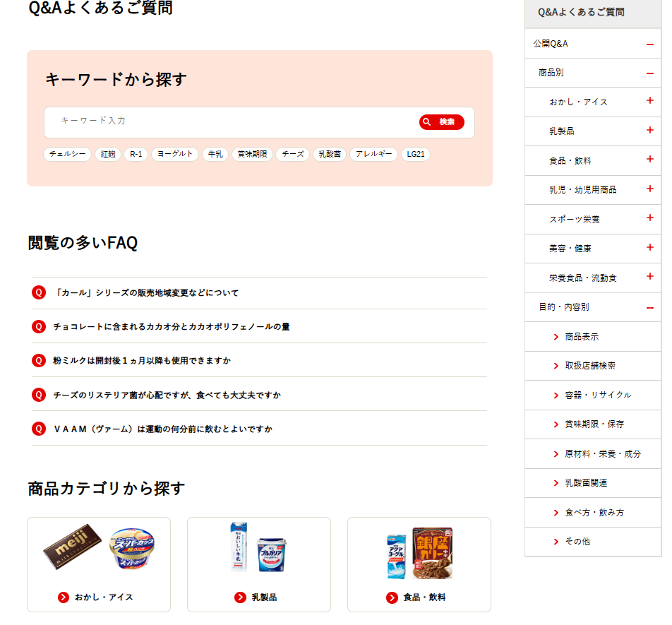The height and width of the screenshot is (625, 672).
Task: Collapse the 商品別 sidebar section
Action: [x=649, y=73]
